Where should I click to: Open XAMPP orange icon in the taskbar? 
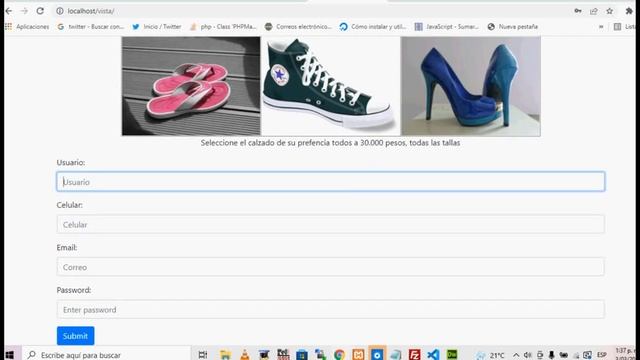[358, 355]
